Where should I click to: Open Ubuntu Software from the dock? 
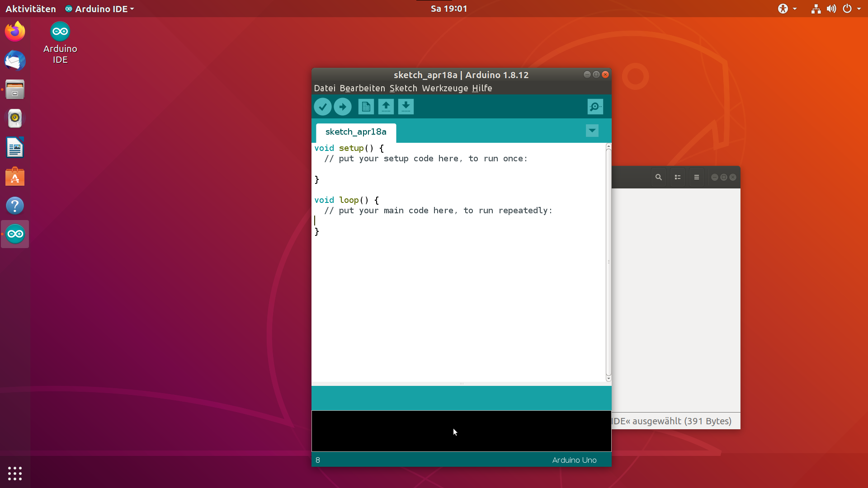click(x=15, y=176)
